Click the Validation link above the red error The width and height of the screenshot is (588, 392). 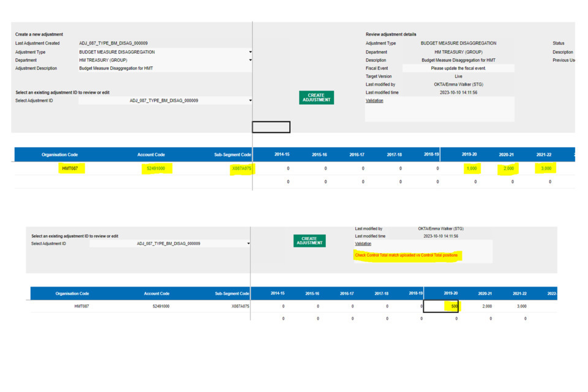[363, 244]
